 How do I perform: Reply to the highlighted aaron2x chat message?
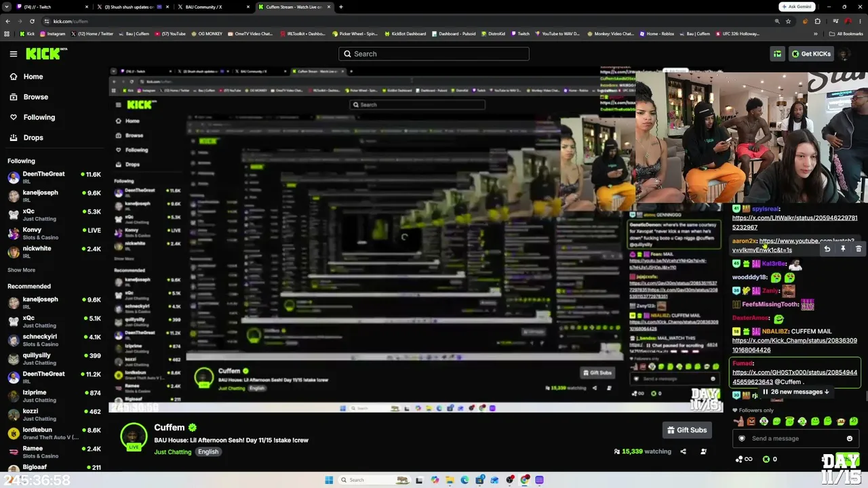pyautogui.click(x=827, y=249)
